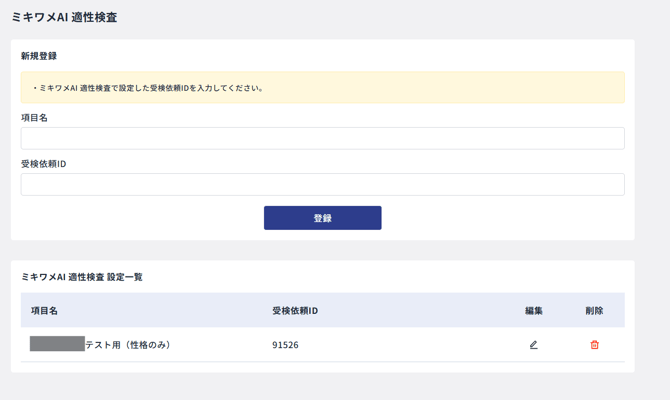This screenshot has height=400, width=670.
Task: Click the 受検依頼ID label above the second input
Action: 43,164
